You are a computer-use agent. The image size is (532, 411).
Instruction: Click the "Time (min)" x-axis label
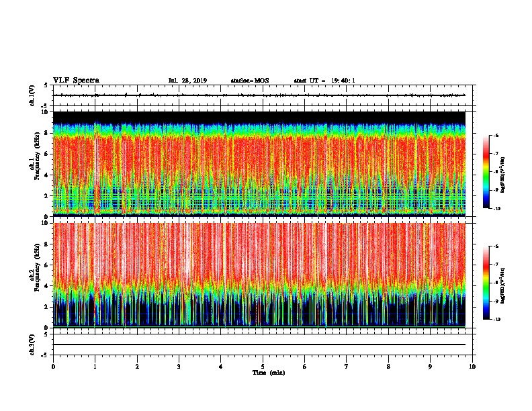coord(269,373)
